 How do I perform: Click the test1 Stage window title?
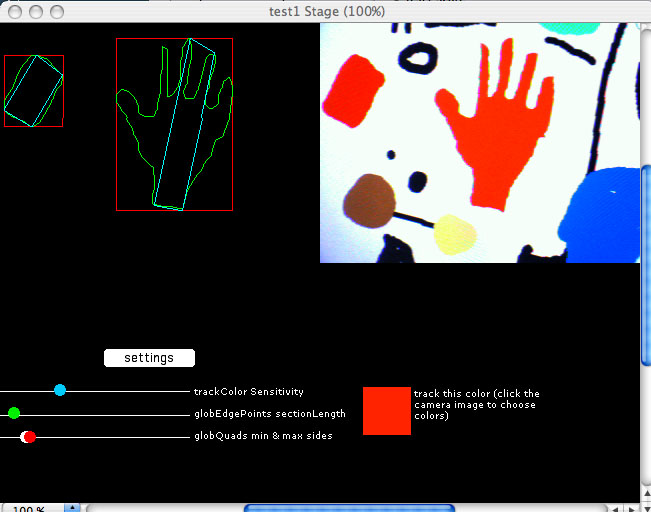[326, 11]
